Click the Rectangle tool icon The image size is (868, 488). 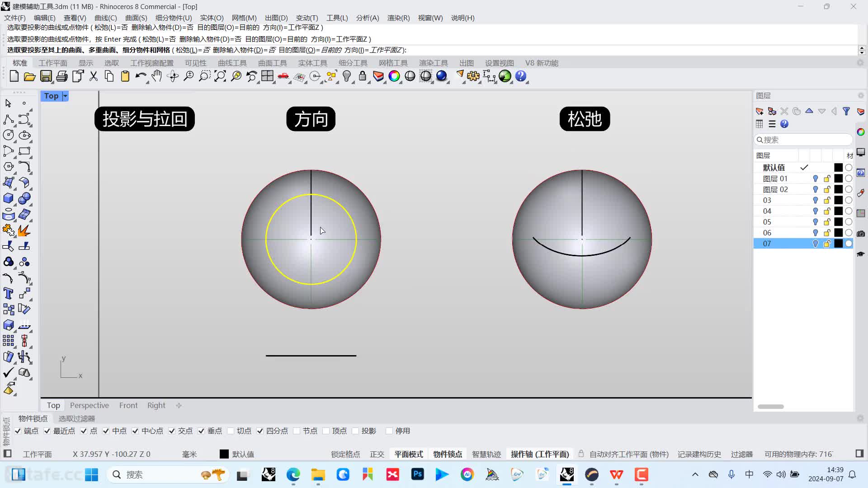tap(24, 151)
